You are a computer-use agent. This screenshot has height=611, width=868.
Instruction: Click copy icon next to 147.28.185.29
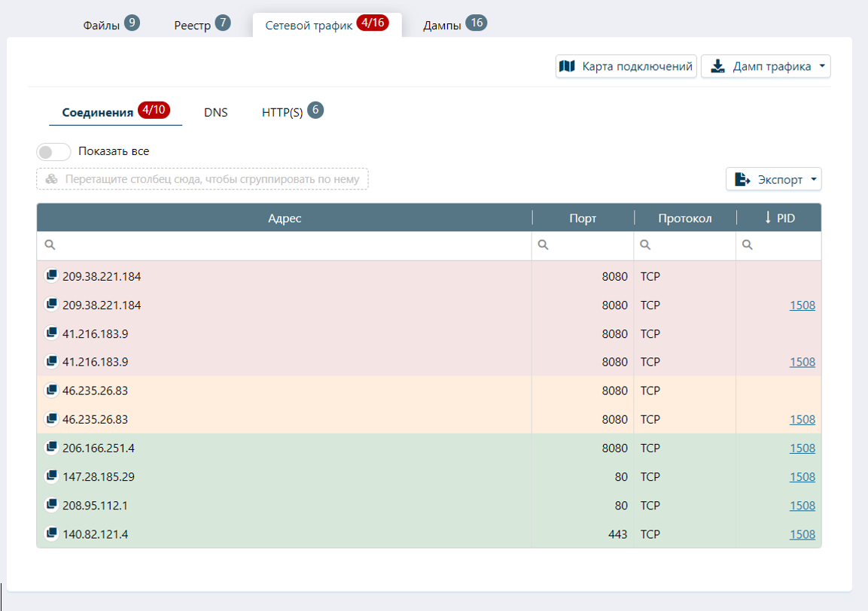pyautogui.click(x=51, y=476)
